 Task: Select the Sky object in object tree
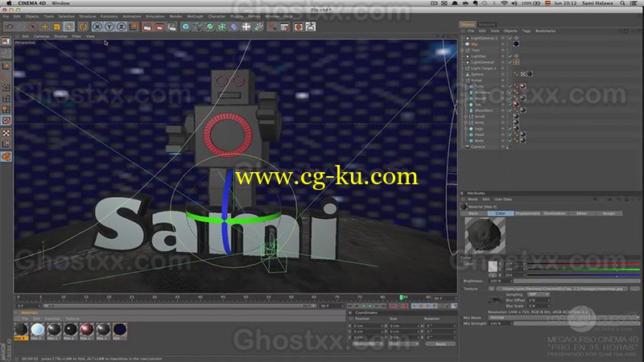pyautogui.click(x=474, y=44)
